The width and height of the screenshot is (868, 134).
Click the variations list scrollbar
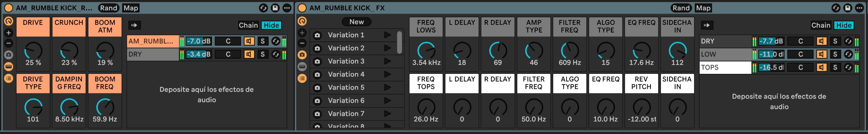tap(400, 42)
